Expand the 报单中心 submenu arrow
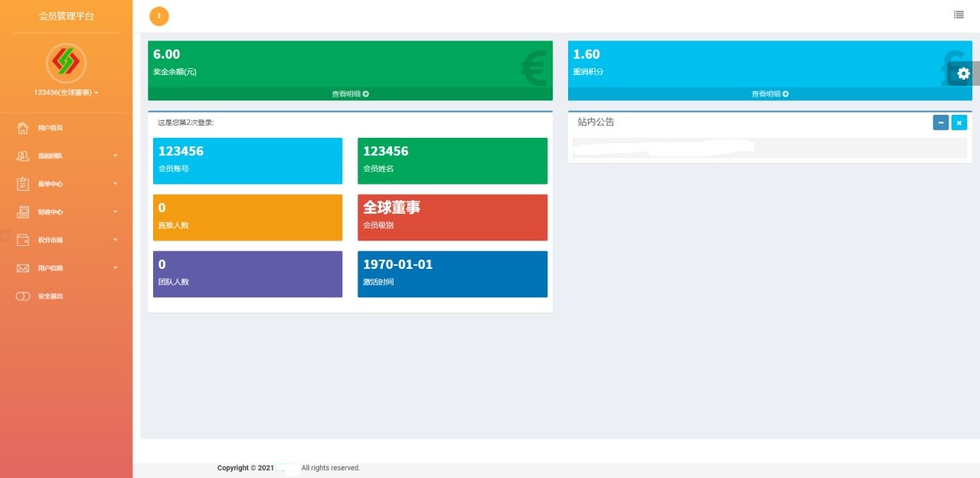The height and width of the screenshot is (478, 980). click(116, 184)
